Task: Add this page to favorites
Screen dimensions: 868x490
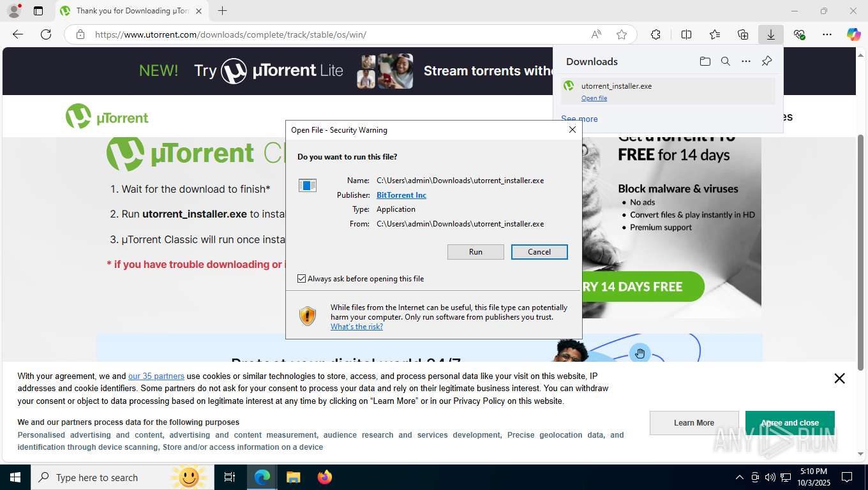Action: pos(622,34)
